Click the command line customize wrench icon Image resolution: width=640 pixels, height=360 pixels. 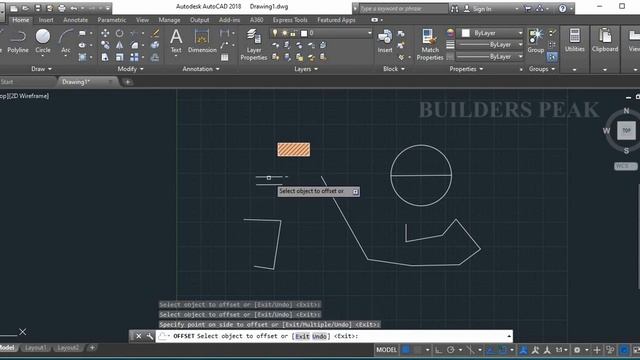pyautogui.click(x=149, y=336)
